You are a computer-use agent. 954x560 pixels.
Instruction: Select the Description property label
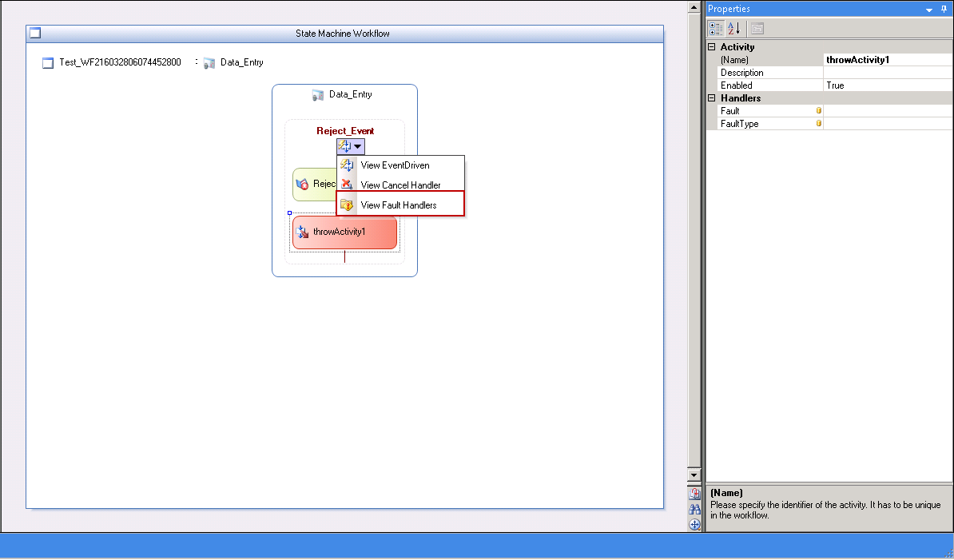[741, 73]
